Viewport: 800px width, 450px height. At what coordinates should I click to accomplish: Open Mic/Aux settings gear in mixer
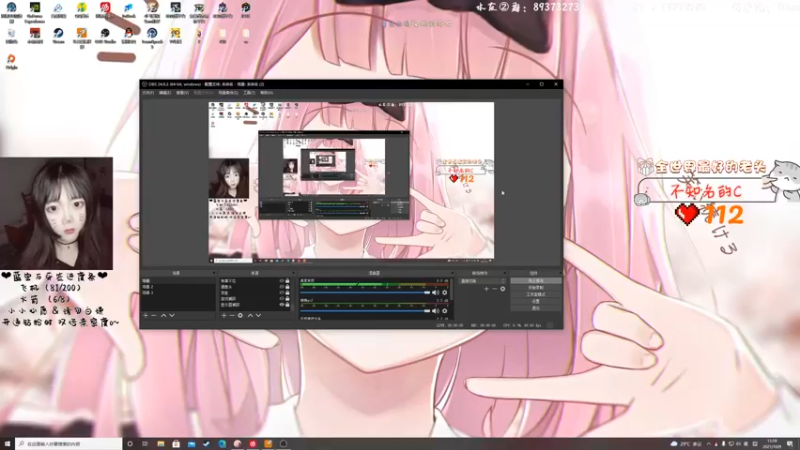(x=444, y=311)
